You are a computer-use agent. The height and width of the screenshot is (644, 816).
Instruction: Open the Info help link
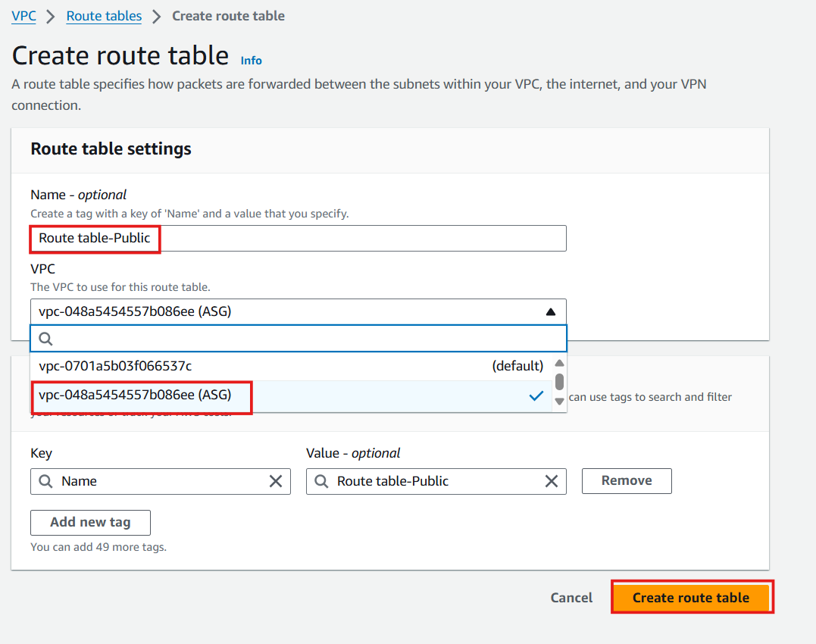[x=251, y=60]
